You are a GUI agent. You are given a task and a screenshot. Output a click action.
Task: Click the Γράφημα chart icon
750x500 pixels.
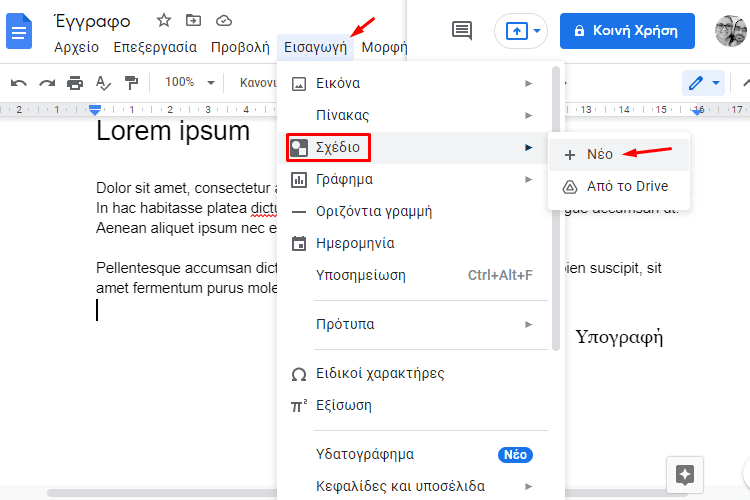click(x=299, y=180)
